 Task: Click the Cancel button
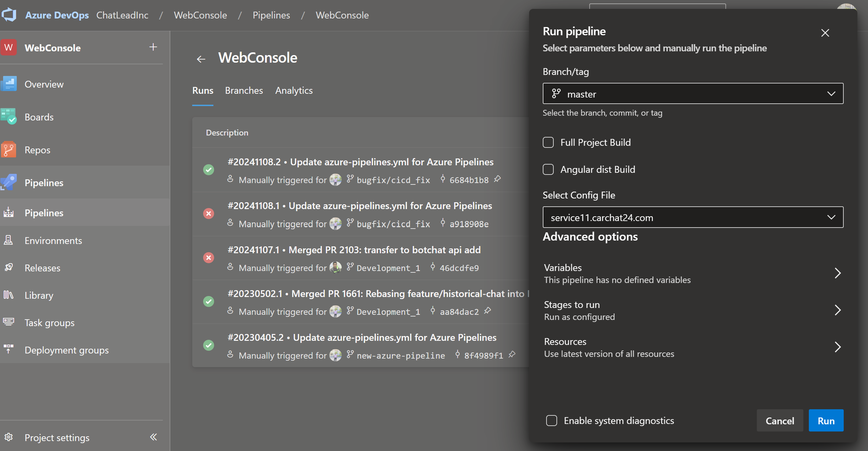(x=779, y=421)
